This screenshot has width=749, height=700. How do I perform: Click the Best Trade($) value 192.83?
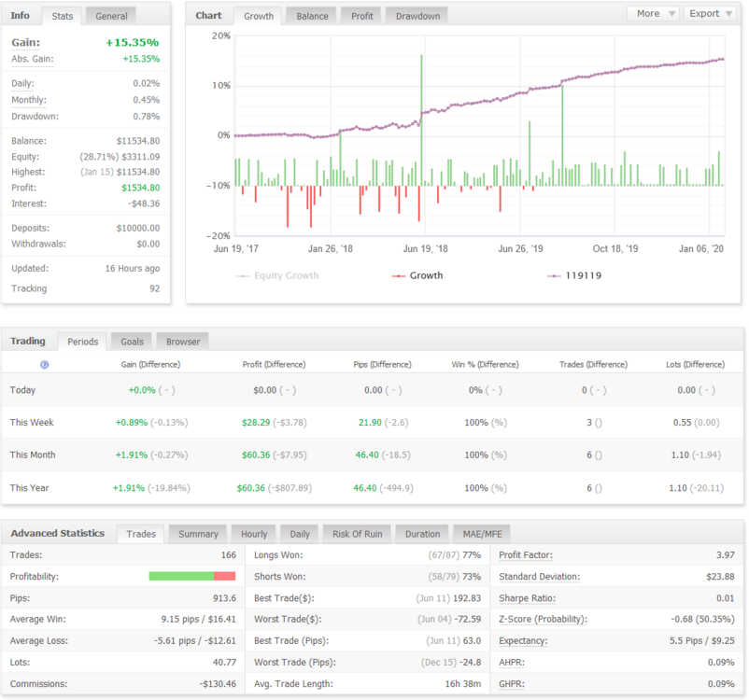coord(467,598)
